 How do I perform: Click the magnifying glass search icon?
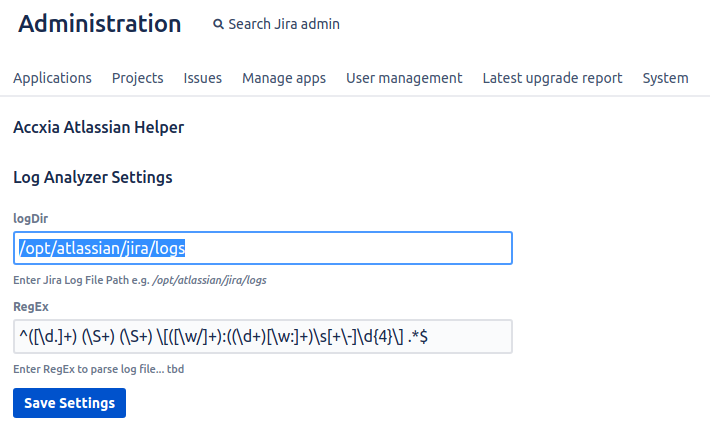218,24
